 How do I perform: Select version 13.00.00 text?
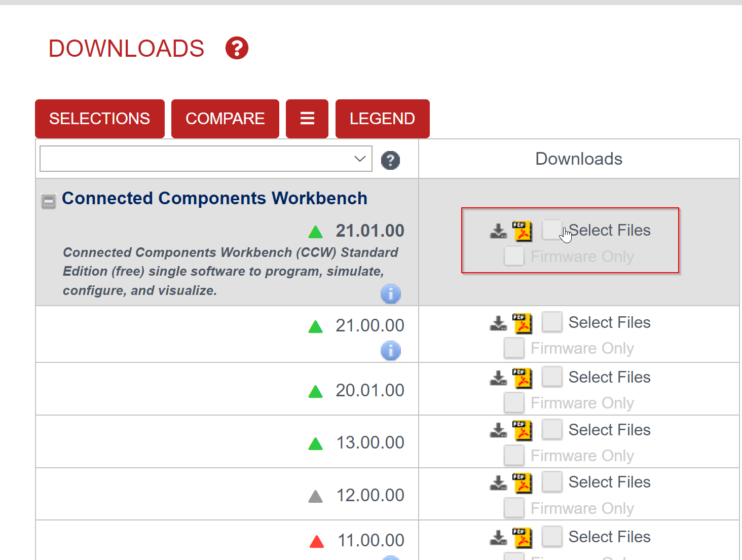tap(370, 442)
